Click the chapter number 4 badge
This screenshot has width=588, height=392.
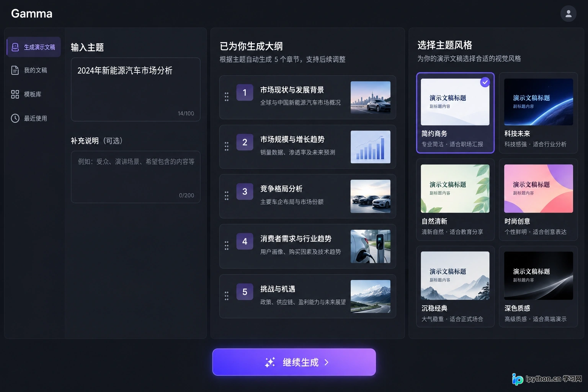245,242
